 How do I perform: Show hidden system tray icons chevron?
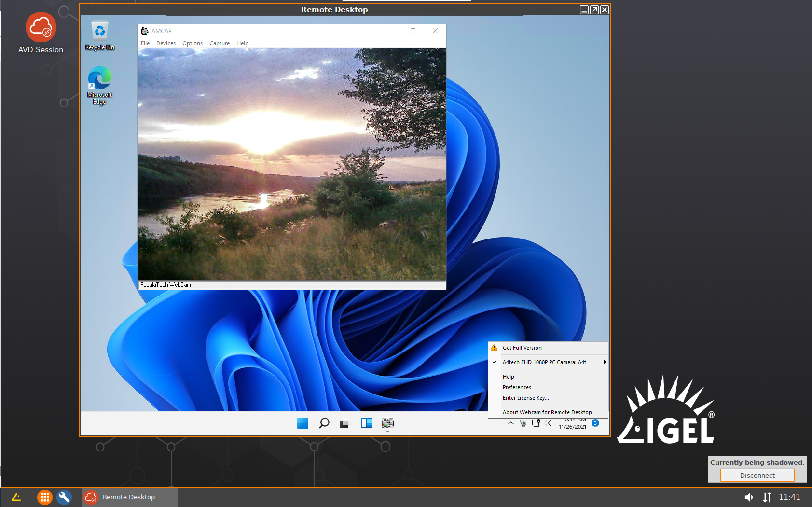511,423
